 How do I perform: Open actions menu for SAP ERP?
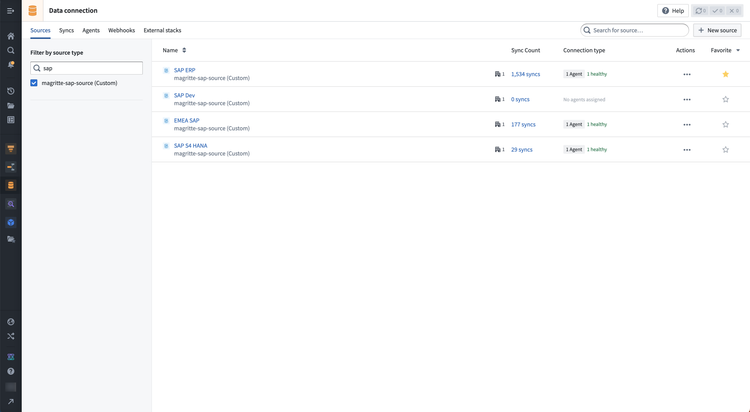(687, 74)
